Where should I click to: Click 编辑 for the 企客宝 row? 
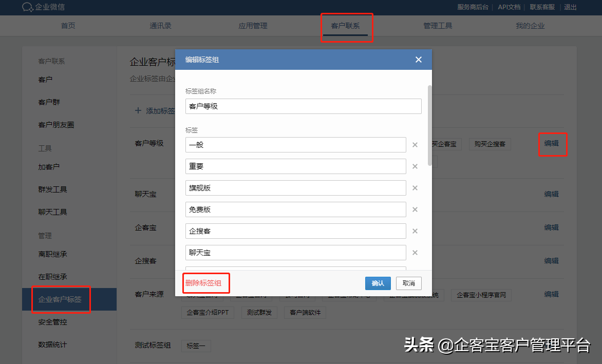(x=551, y=227)
